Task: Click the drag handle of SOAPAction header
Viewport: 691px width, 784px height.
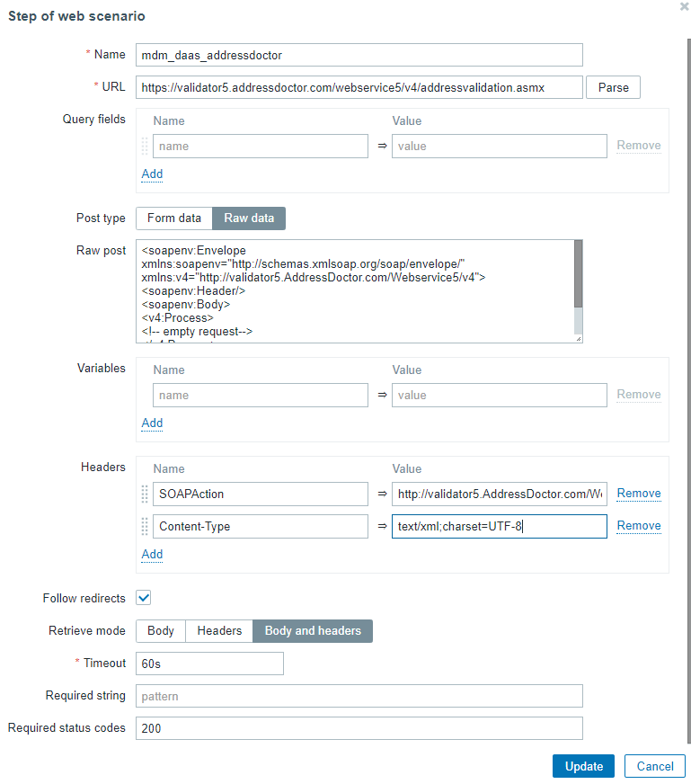Action: tap(146, 494)
